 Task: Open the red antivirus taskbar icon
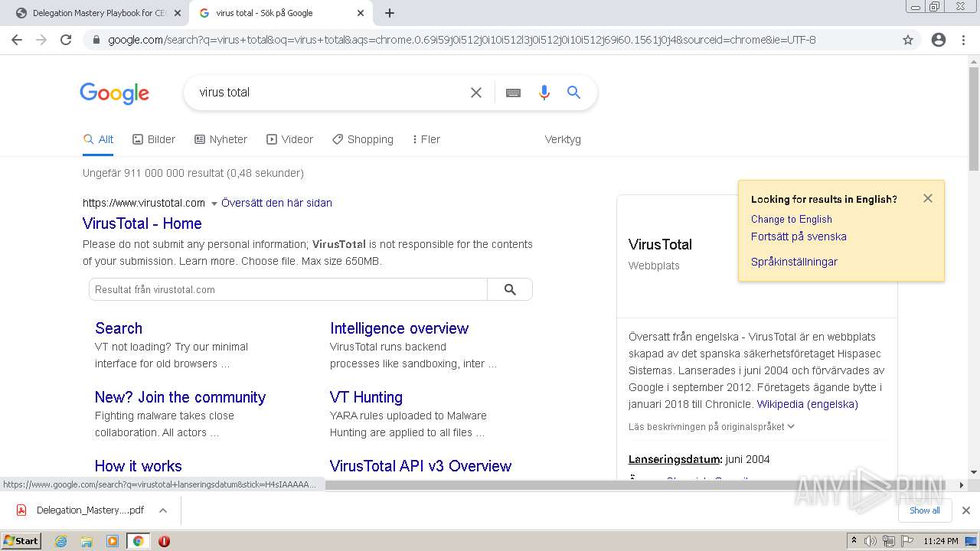[164, 541]
